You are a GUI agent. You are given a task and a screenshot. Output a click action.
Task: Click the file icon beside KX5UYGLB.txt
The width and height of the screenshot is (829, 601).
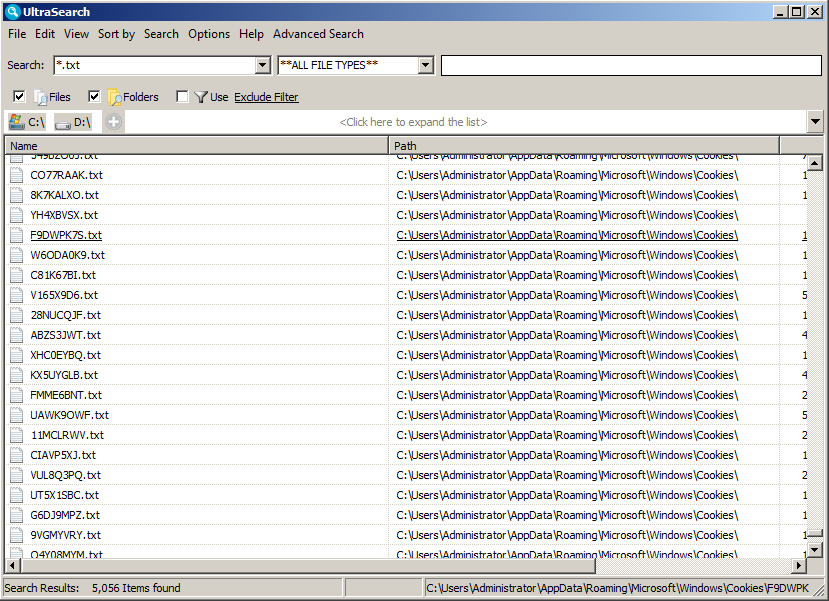(x=17, y=375)
